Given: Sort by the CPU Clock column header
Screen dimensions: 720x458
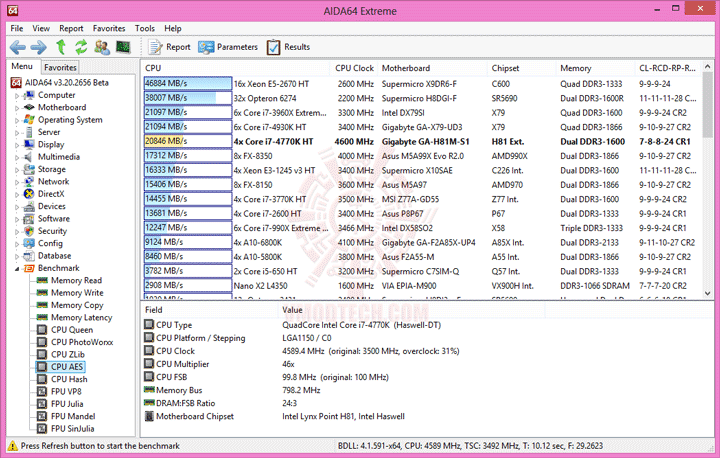Looking at the screenshot, I should click(x=354, y=68).
